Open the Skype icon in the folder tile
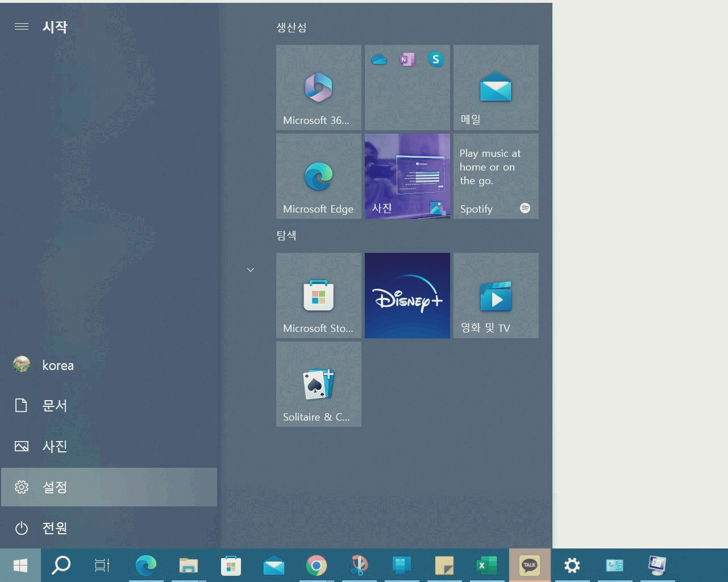The height and width of the screenshot is (582, 728). coord(436,59)
